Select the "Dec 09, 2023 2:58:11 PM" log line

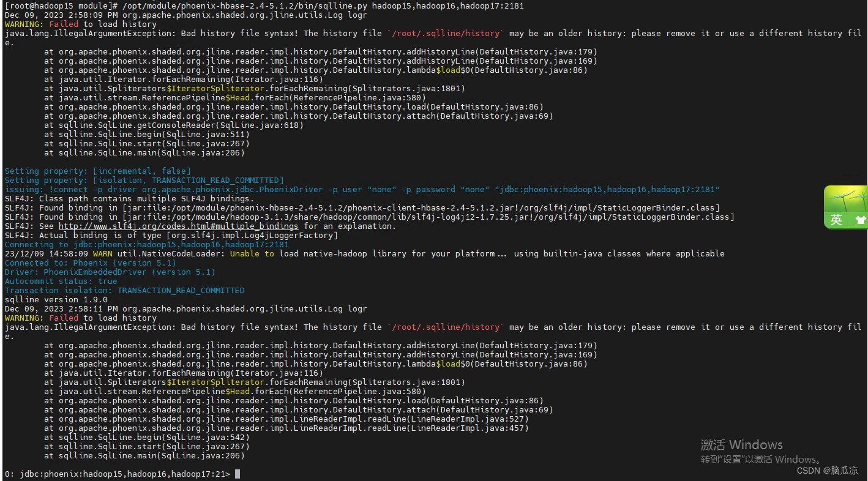[185, 308]
